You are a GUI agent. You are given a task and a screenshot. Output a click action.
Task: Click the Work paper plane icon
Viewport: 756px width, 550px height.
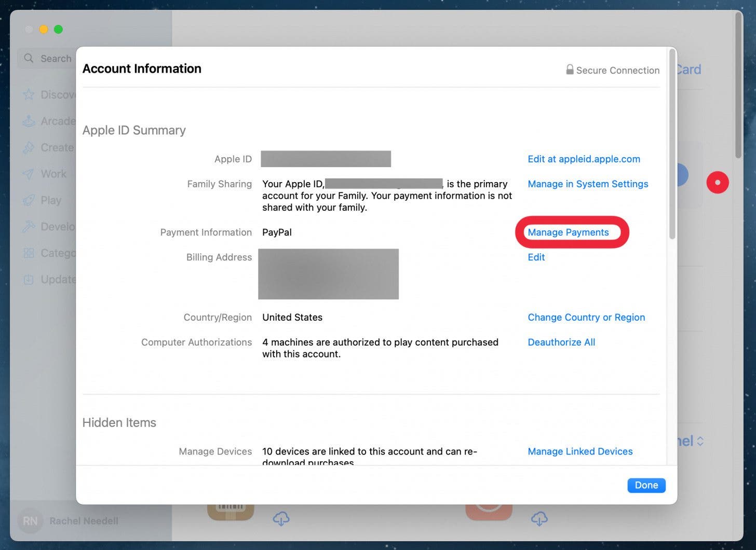click(x=29, y=174)
